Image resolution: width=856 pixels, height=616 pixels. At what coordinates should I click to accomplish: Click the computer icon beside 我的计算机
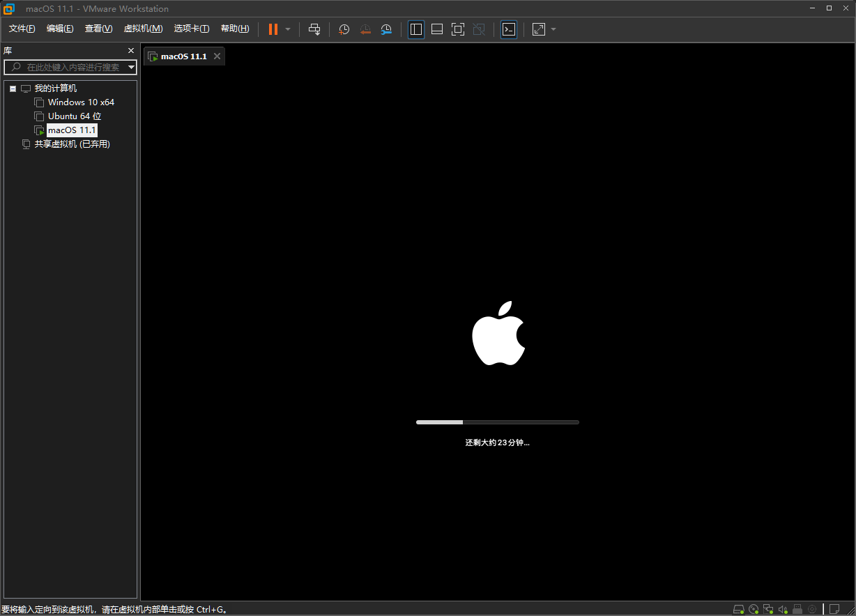(26, 88)
